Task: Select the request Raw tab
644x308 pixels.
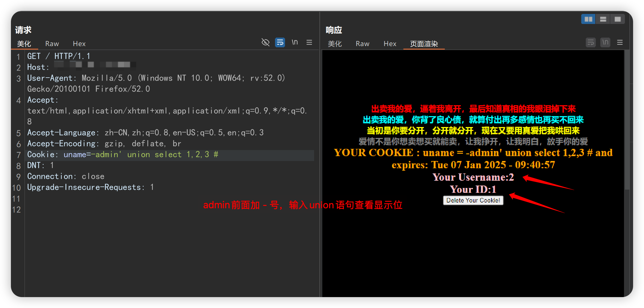Action: [52, 44]
